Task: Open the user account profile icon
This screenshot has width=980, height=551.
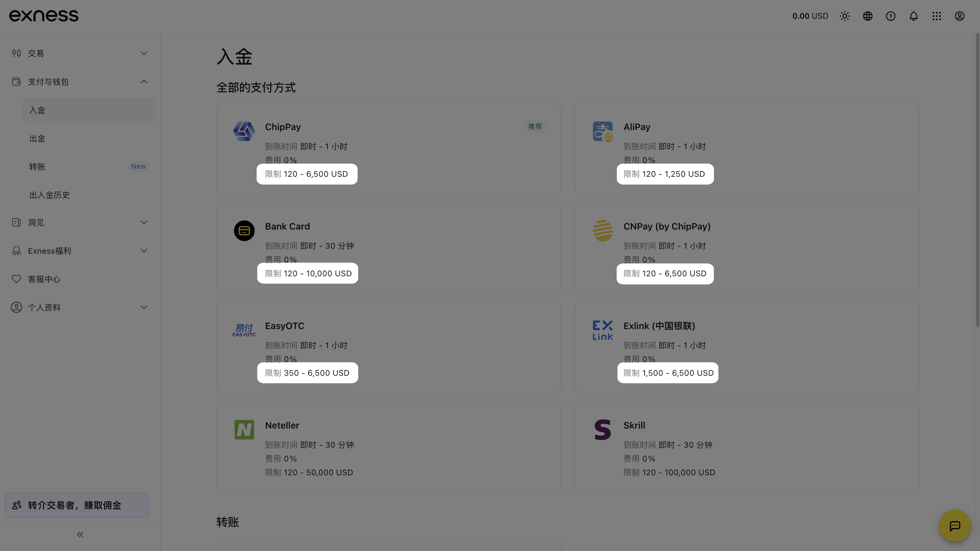Action: tap(960, 16)
